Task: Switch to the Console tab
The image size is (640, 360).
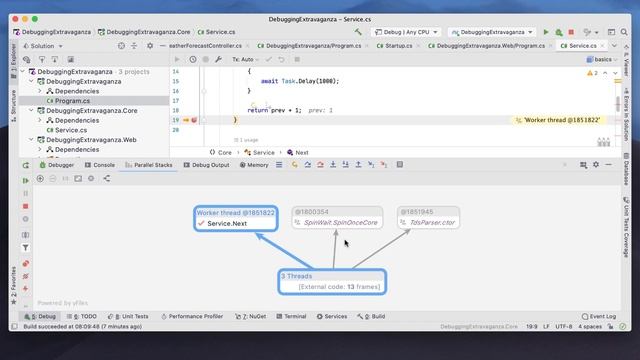Action: point(100,165)
